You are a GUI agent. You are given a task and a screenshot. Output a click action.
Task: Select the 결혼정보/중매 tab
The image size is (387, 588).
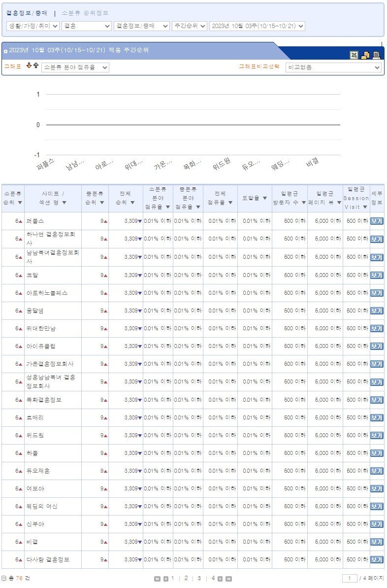[27, 13]
